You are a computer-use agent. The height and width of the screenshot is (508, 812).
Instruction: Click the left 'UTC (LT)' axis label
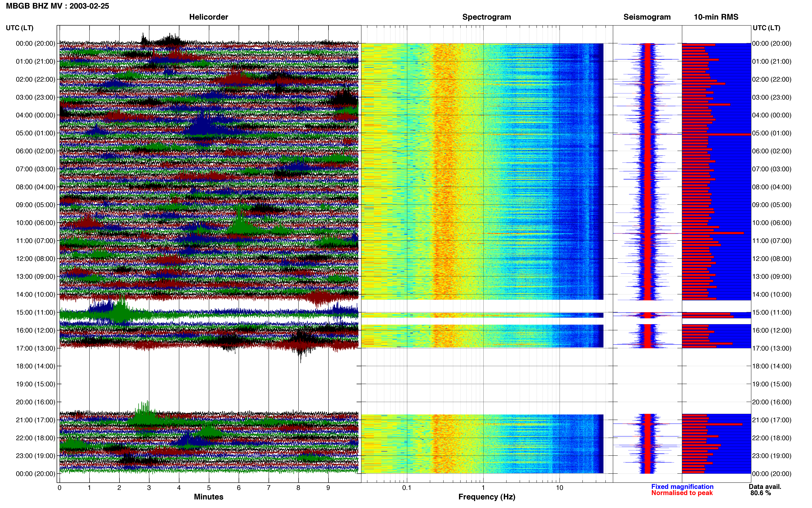tap(20, 28)
